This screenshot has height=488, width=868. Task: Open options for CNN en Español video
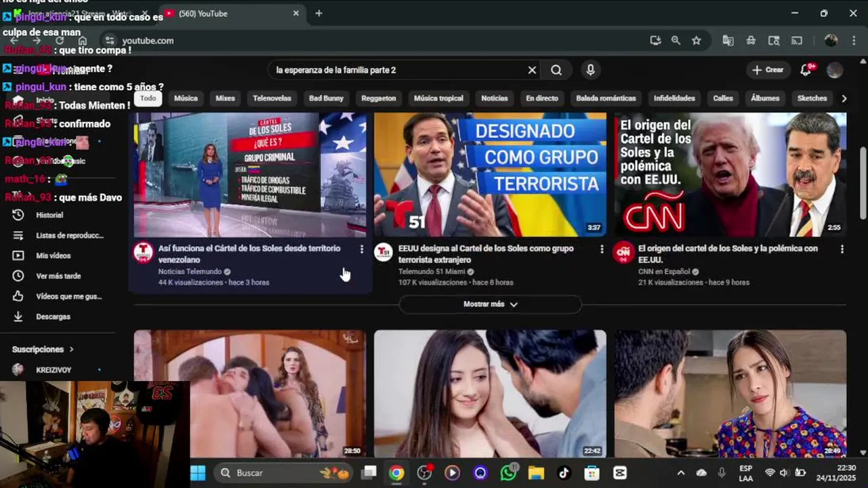tap(842, 249)
